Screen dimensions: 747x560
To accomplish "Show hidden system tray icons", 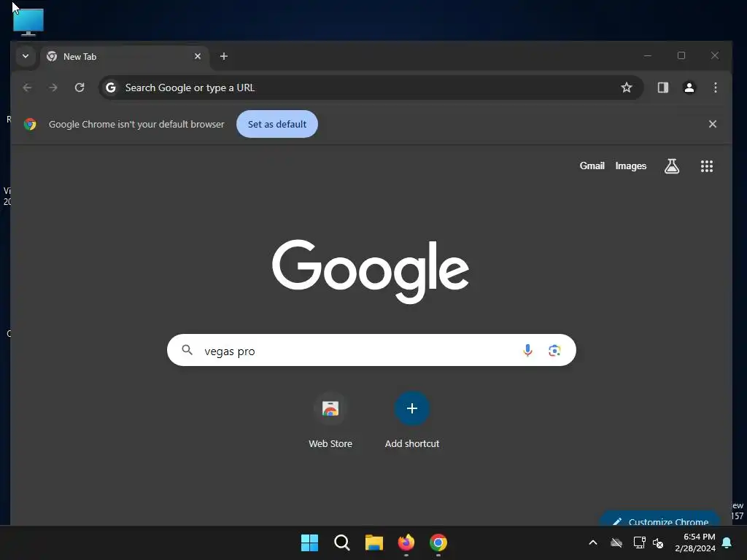I will (593, 542).
